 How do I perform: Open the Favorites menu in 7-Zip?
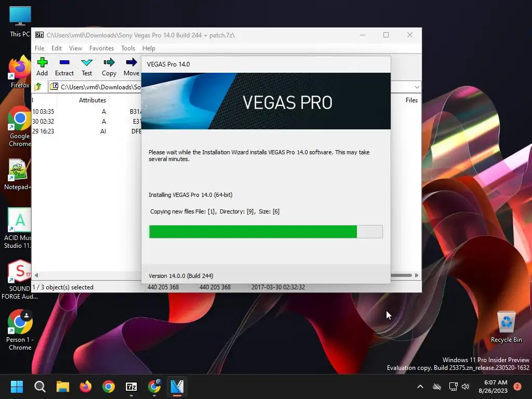pos(101,48)
